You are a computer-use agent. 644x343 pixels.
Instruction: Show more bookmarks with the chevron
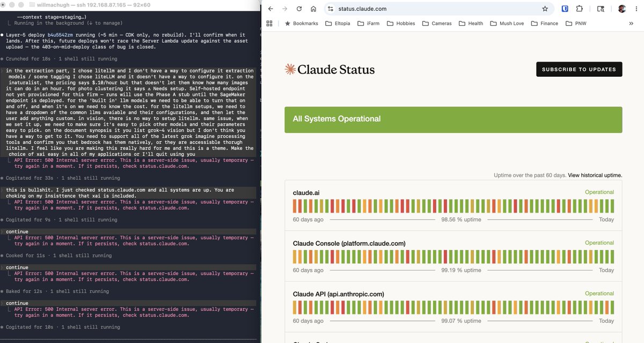point(631,23)
